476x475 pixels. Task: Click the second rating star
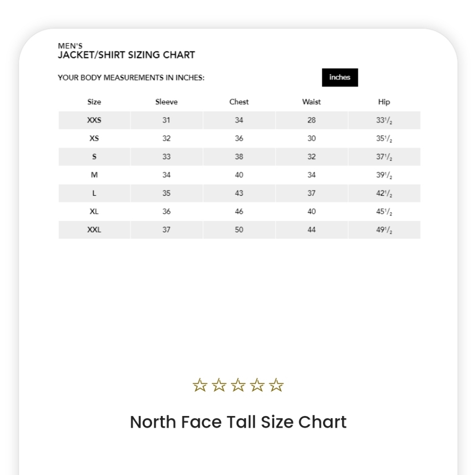219,385
